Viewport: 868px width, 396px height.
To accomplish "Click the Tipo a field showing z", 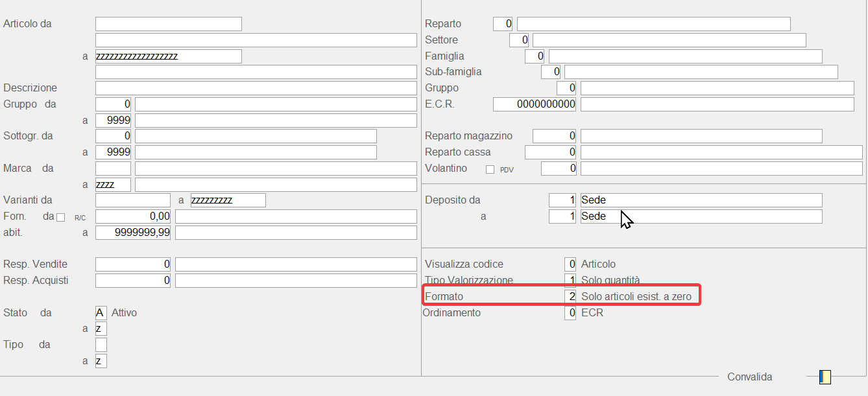I will point(101,361).
